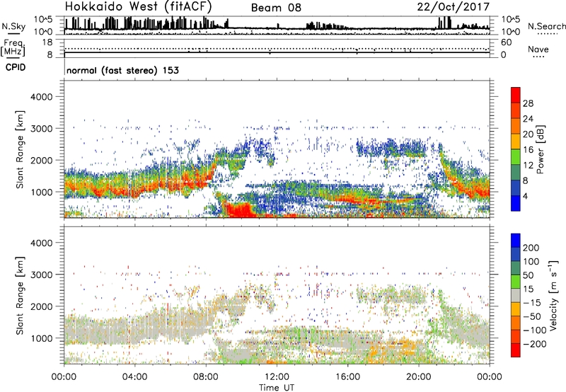Click the '20:00' time axis label
566x392 pixels.
[x=419, y=377]
